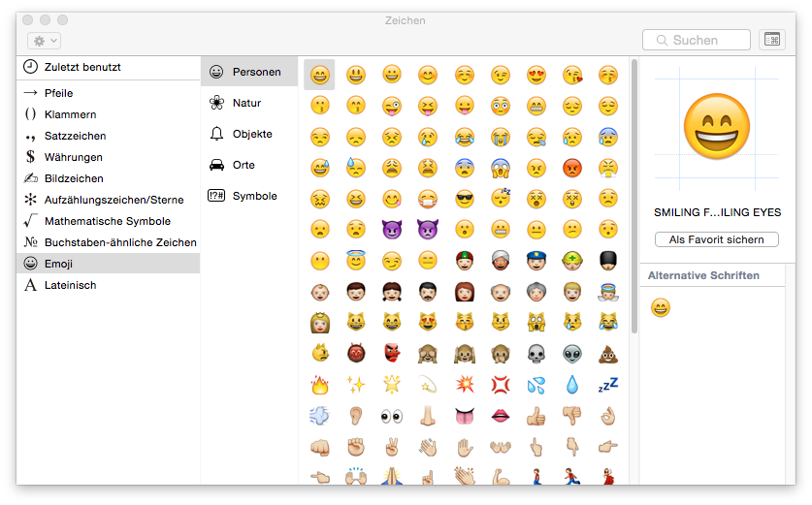
Task: Open the gear action dropdown menu
Action: click(x=44, y=41)
